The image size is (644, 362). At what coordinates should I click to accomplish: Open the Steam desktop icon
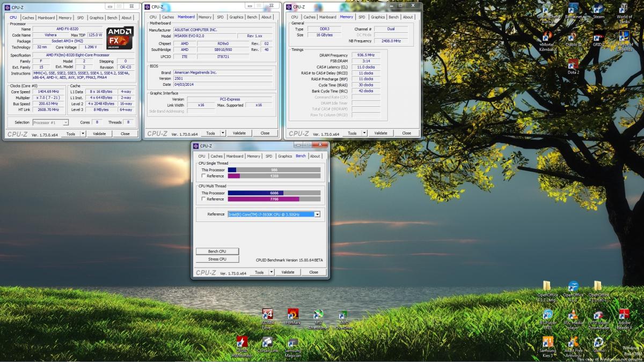pyautogui.click(x=598, y=12)
